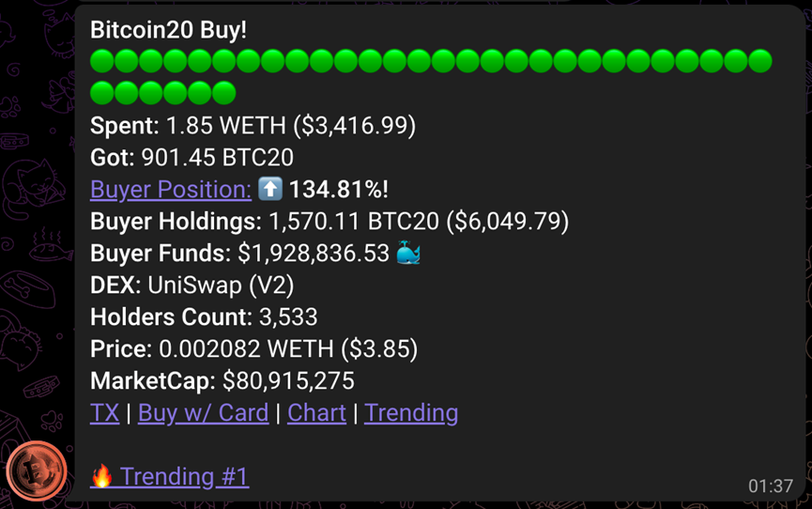Image resolution: width=812 pixels, height=509 pixels.
Task: Open the Buyer Position link
Action: (x=171, y=190)
